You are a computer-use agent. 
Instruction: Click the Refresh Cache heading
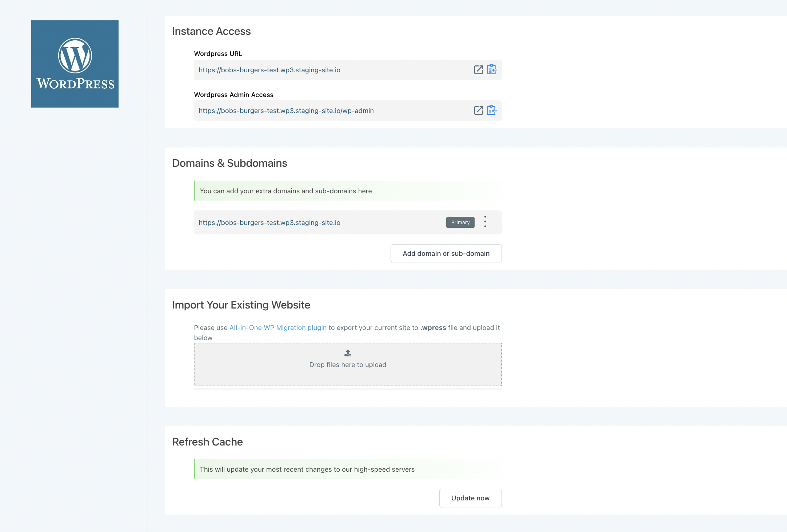click(x=207, y=442)
